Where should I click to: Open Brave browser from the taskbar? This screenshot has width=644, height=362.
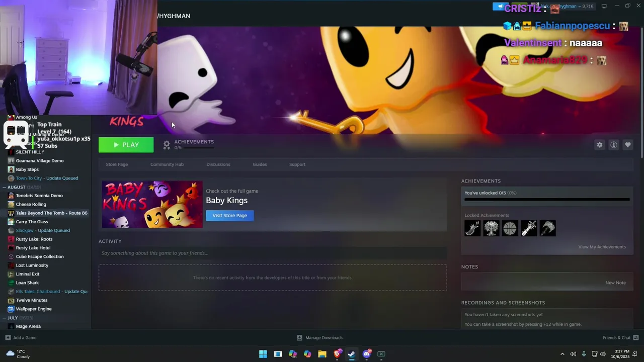[337, 354]
